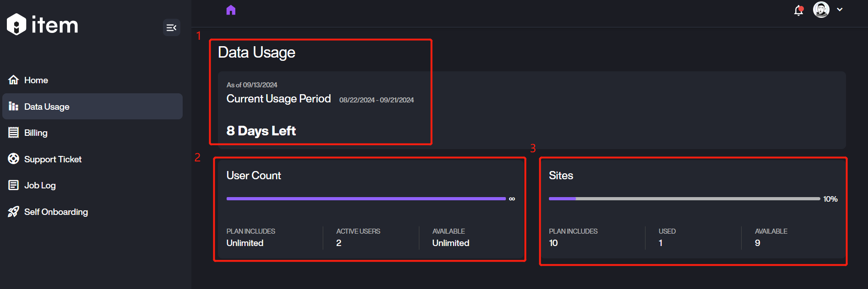
Task: Click the Sites usage progress bar
Action: click(684, 199)
